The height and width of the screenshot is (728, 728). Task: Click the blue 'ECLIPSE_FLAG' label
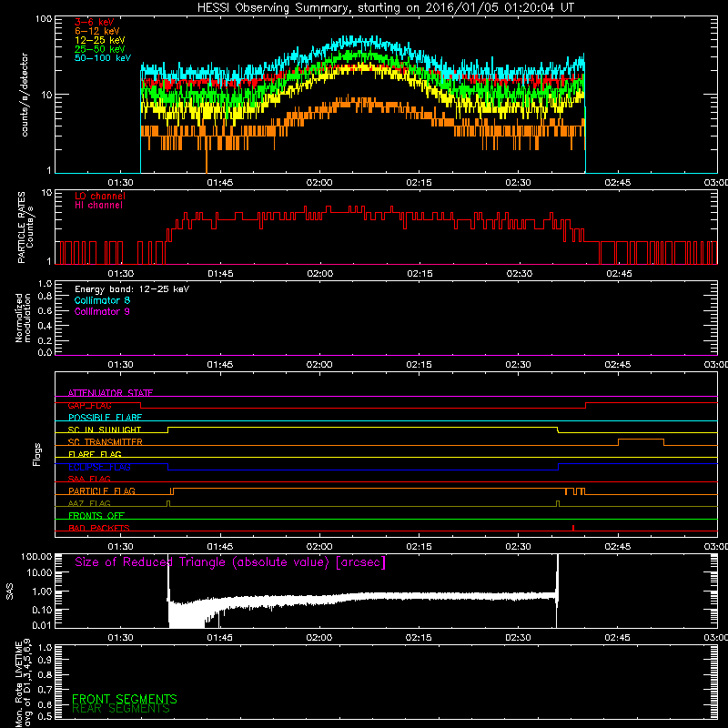99,467
